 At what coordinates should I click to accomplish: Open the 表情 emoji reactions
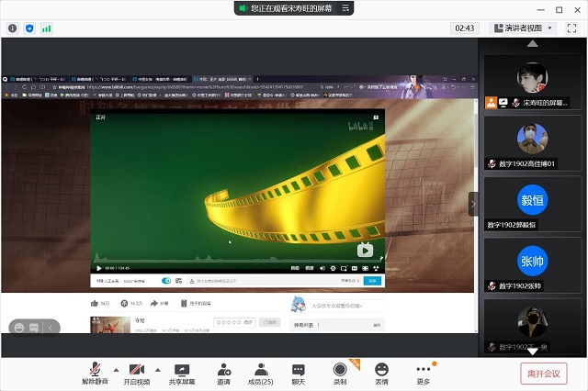point(381,369)
